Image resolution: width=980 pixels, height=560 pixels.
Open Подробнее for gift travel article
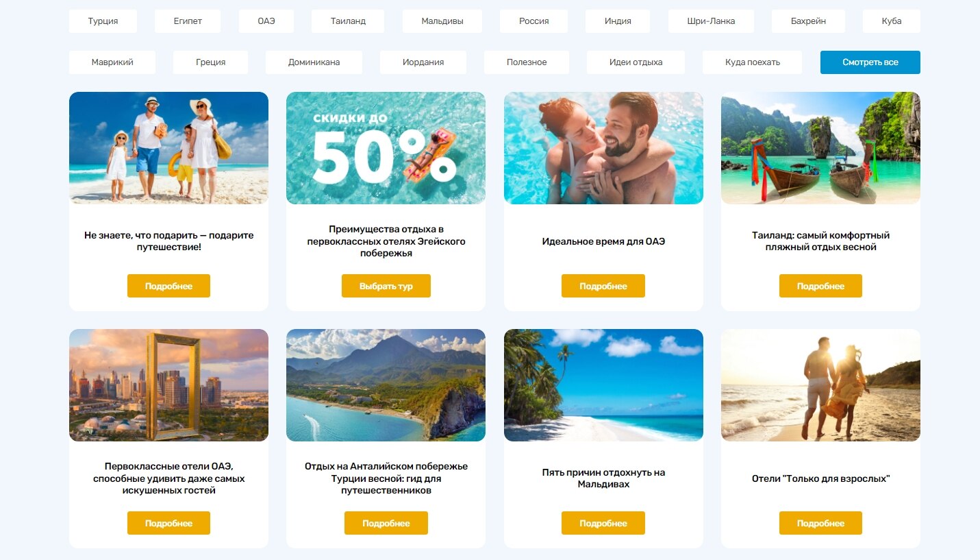pos(168,286)
